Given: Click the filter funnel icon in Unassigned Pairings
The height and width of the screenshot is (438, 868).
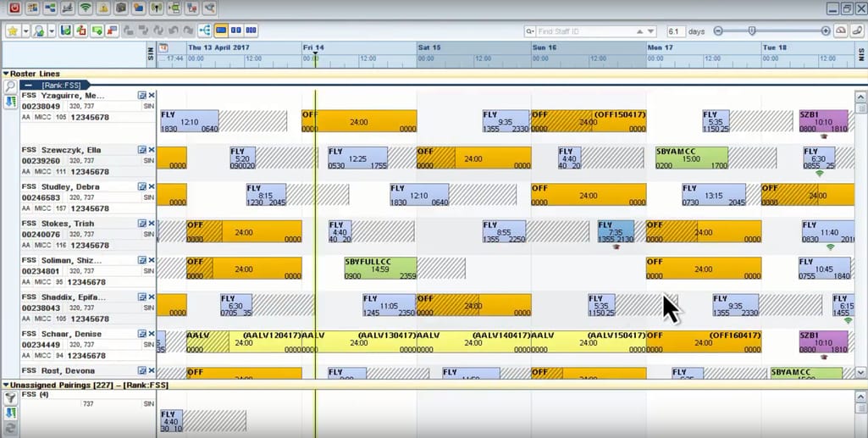Looking at the screenshot, I should pyautogui.click(x=10, y=397).
